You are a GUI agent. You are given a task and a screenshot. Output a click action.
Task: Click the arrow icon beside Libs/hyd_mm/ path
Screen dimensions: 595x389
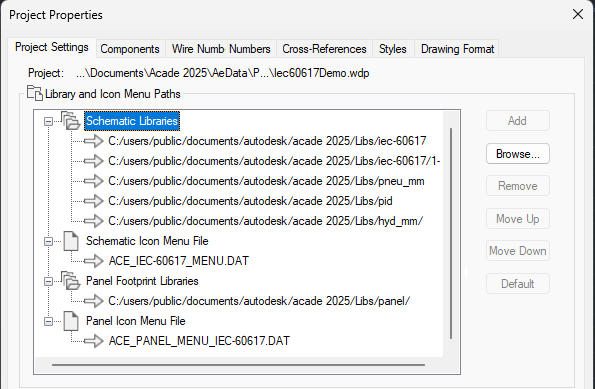point(93,221)
